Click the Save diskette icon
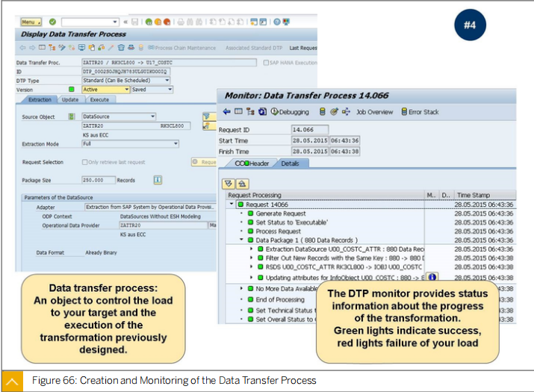This screenshot has height=392, width=534. [135, 22]
